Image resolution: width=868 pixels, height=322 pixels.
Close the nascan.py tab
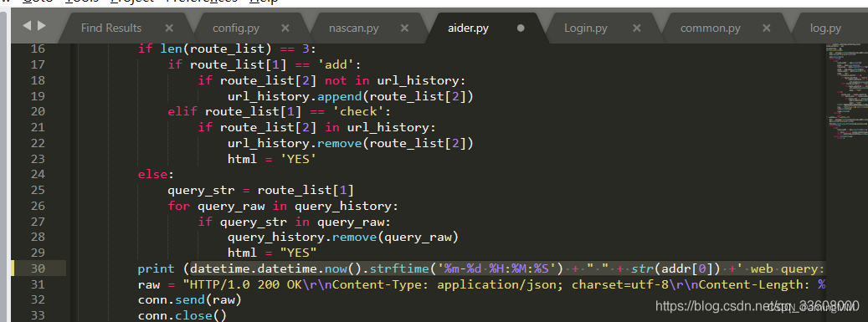[404, 28]
